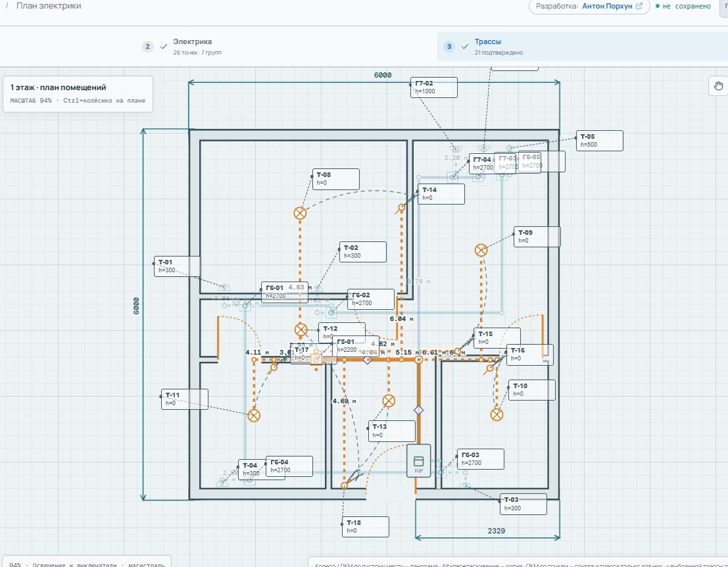Select point label T-03
The width and height of the screenshot is (728, 567).
(523, 504)
